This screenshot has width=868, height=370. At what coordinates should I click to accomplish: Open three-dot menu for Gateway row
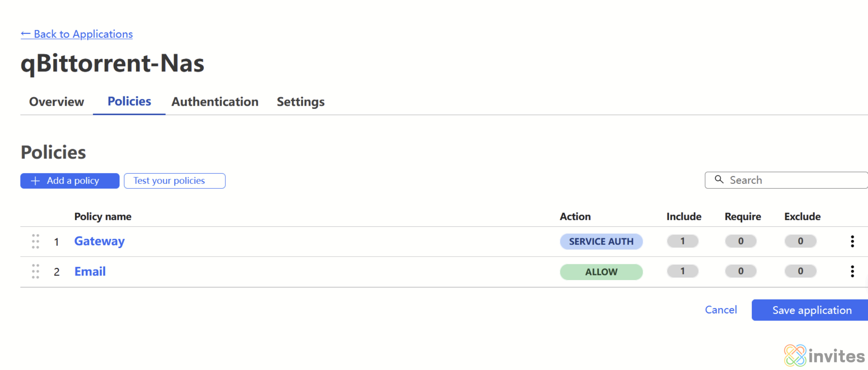pos(852,241)
